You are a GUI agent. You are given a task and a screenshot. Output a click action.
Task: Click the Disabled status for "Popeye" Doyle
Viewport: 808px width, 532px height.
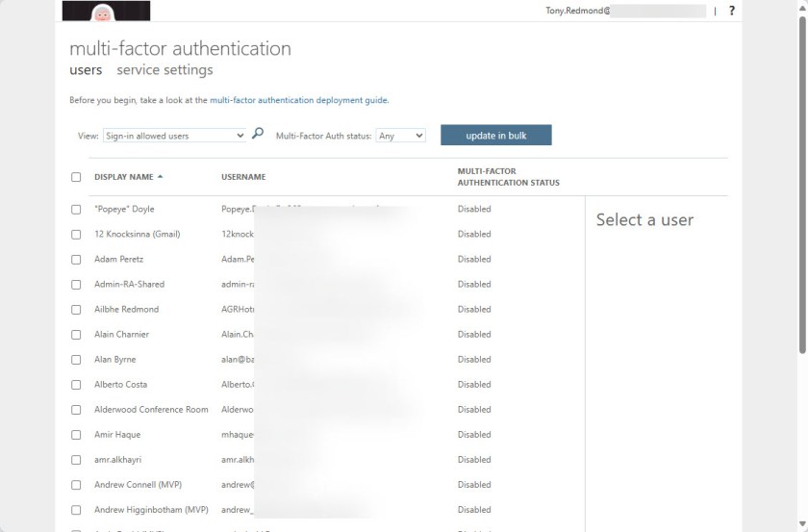tap(474, 209)
